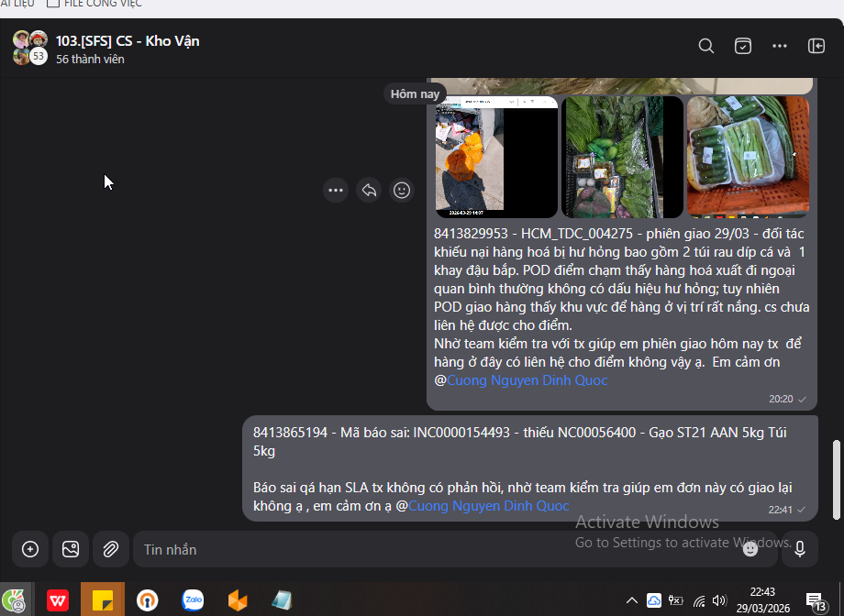The width and height of the screenshot is (844, 616).
Task: Open the cloud sync tray icon
Action: 654,600
